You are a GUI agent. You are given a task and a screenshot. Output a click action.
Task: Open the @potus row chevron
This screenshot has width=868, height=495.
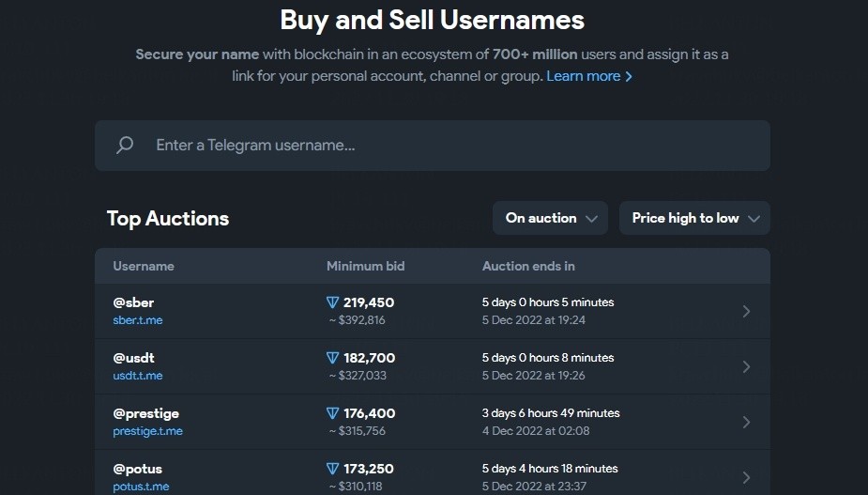(x=746, y=477)
